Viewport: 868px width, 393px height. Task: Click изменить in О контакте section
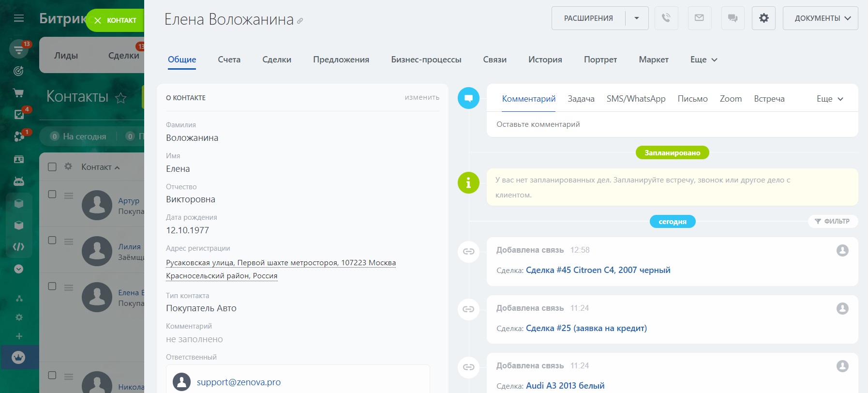[x=422, y=97]
